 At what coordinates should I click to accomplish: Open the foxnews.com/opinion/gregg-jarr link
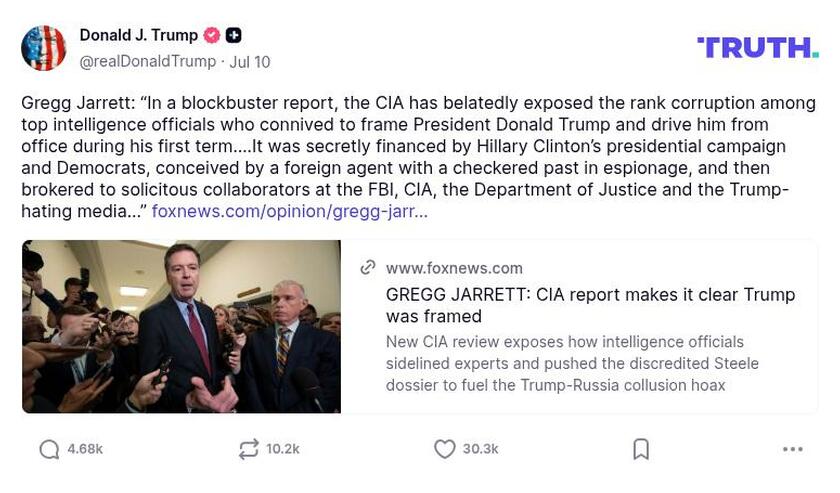pyautogui.click(x=289, y=211)
